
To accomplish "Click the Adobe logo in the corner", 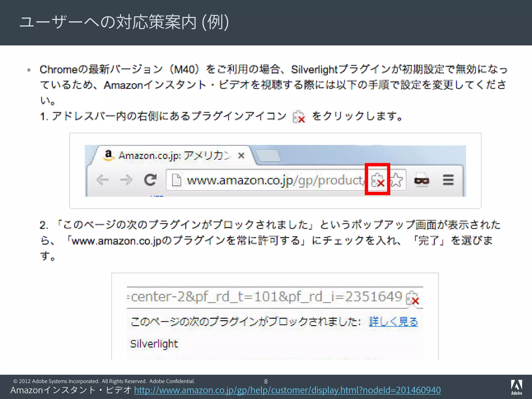I will (x=517, y=387).
